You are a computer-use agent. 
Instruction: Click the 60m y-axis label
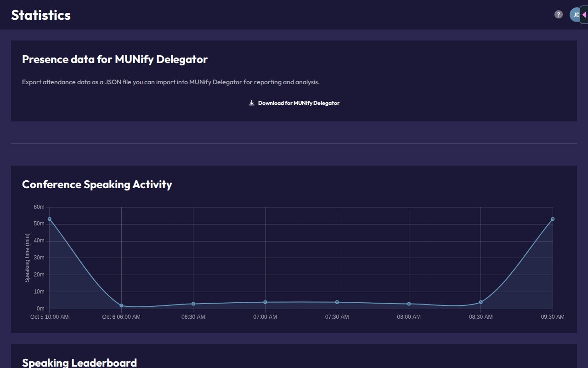pyautogui.click(x=39, y=207)
